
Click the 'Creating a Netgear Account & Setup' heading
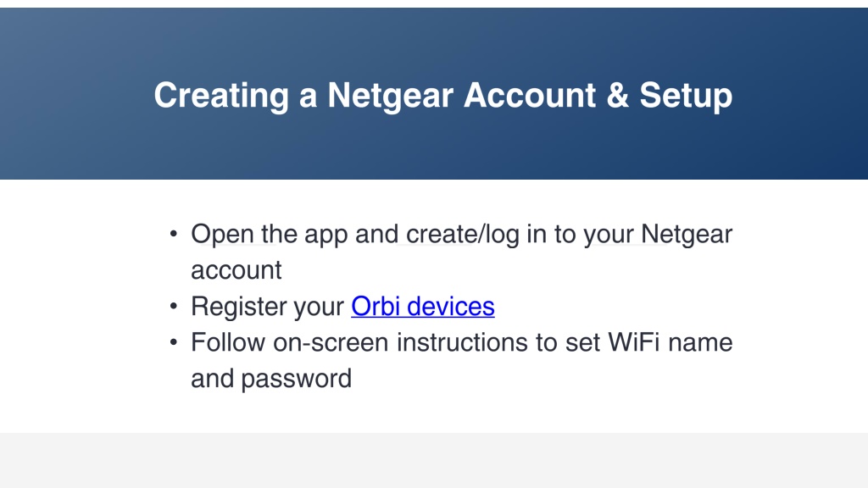[x=442, y=96]
